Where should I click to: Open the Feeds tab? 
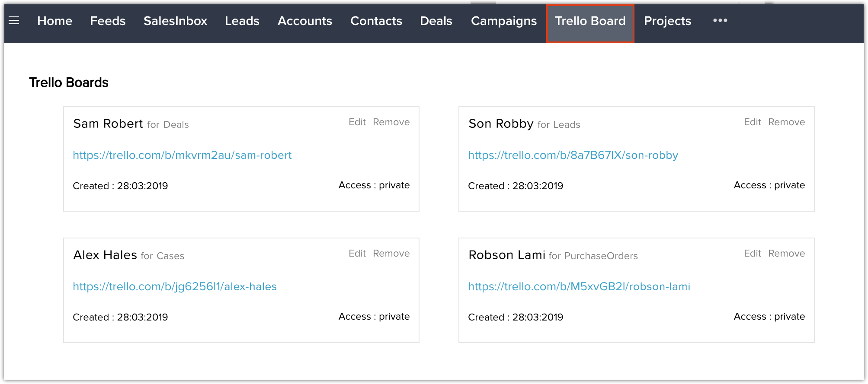pos(108,21)
